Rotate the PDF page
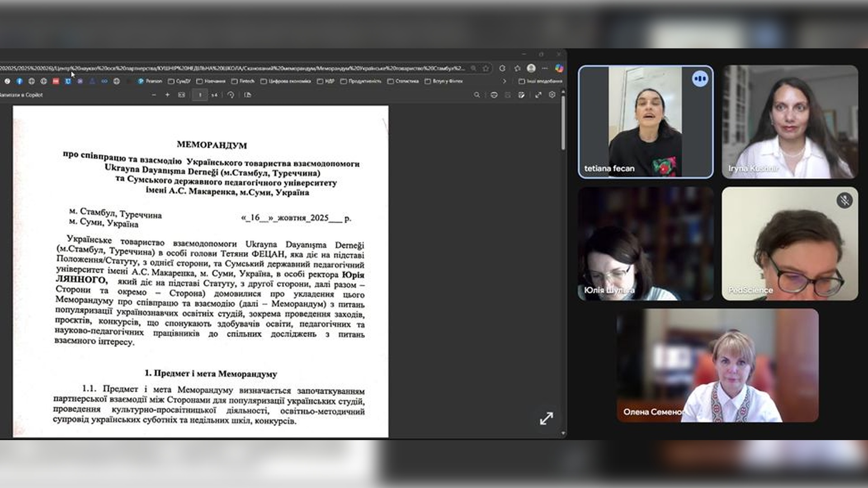Image resolution: width=868 pixels, height=488 pixels. [231, 95]
